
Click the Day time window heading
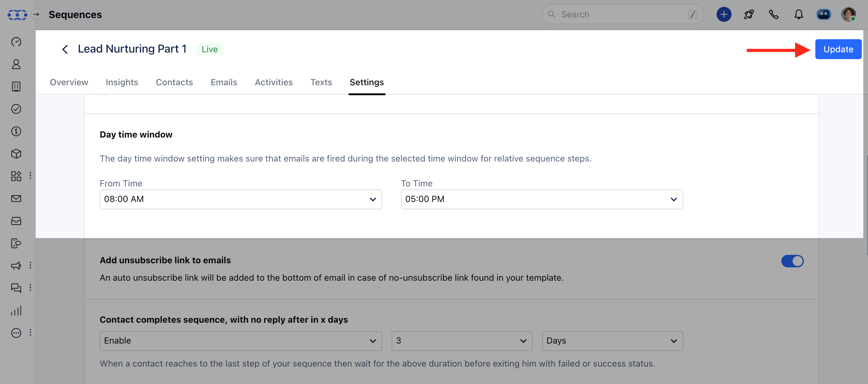[x=136, y=135]
